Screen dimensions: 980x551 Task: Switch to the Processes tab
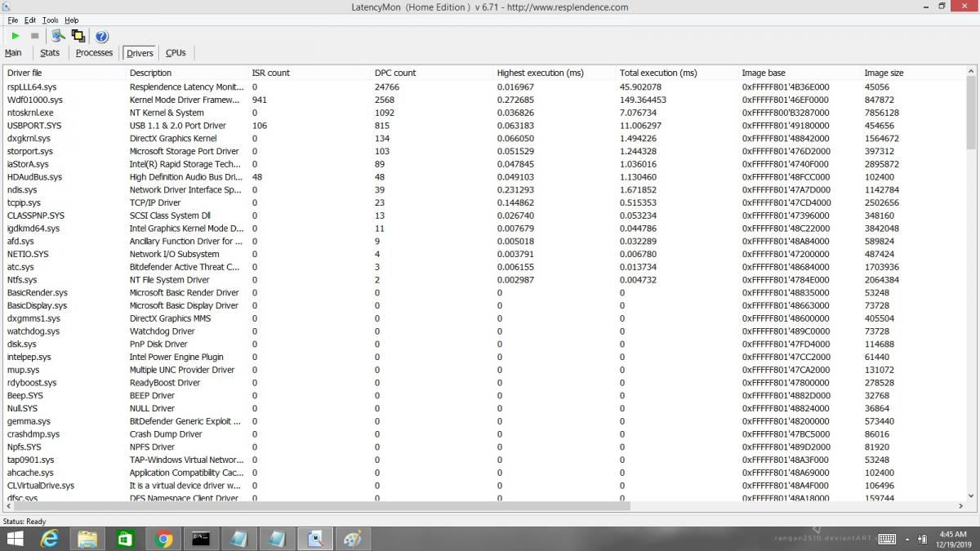point(94,53)
